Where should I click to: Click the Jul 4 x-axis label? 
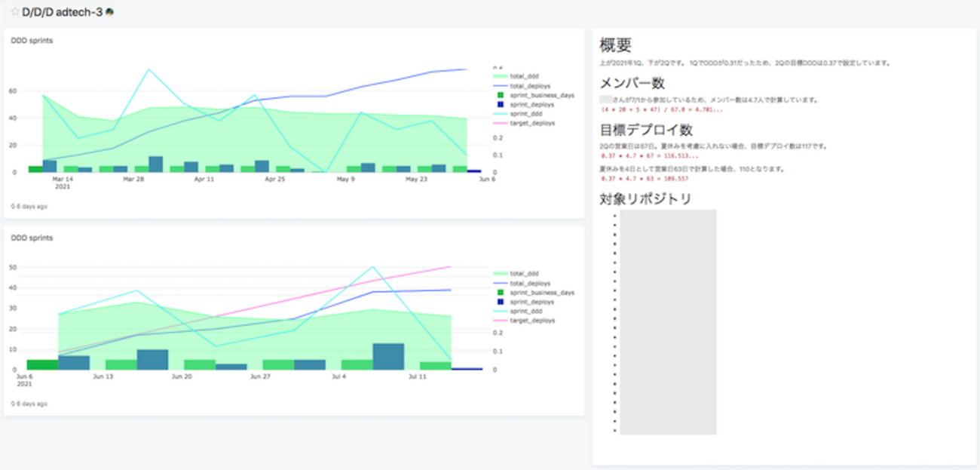pos(338,376)
